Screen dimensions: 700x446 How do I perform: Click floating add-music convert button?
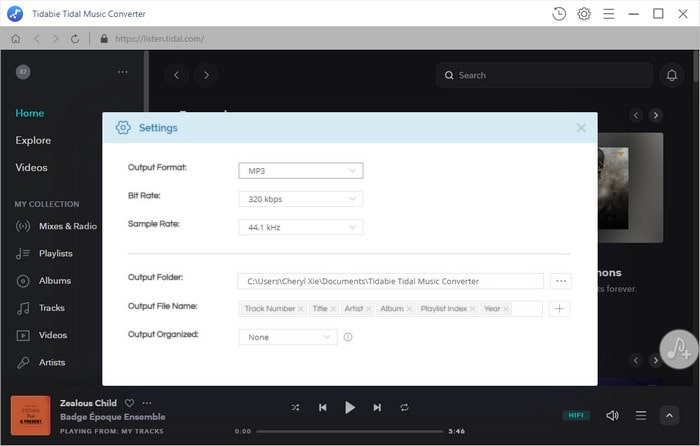679,349
